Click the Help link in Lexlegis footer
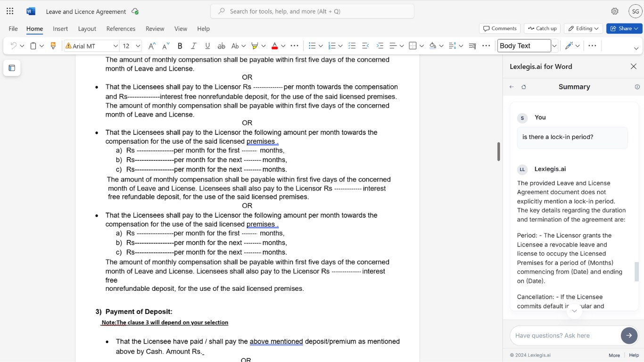 [634, 355]
